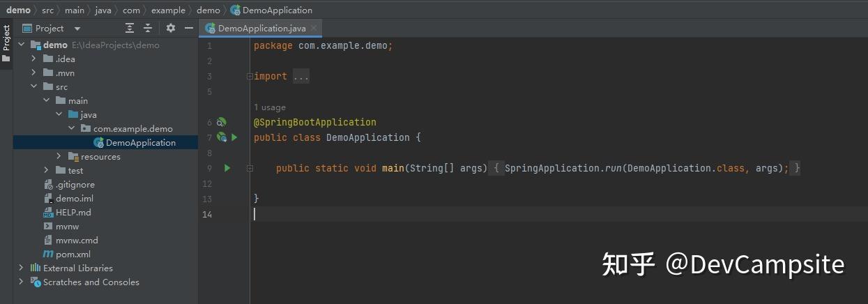Click the .mvn folder label
This screenshot has height=304, width=868.
click(x=65, y=73)
